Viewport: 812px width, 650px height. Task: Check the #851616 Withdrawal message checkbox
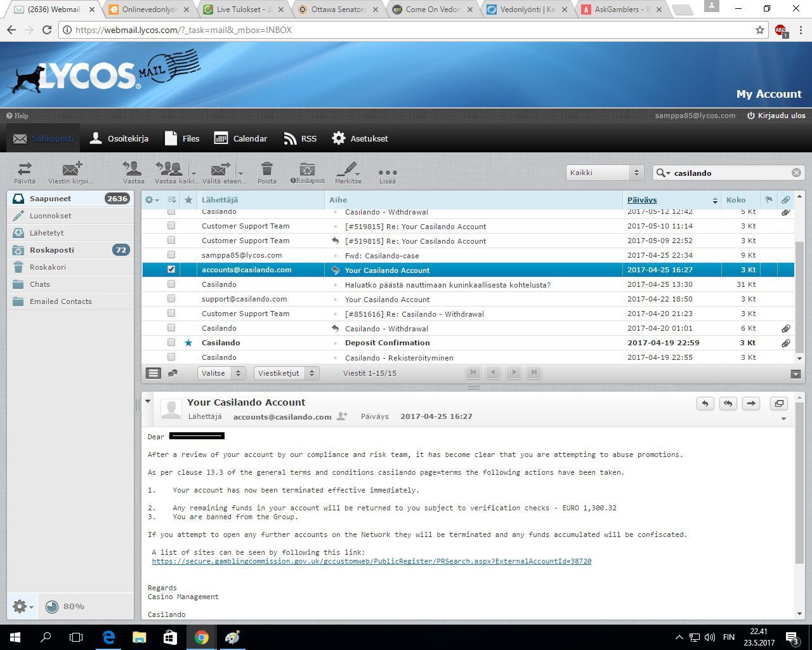(171, 314)
